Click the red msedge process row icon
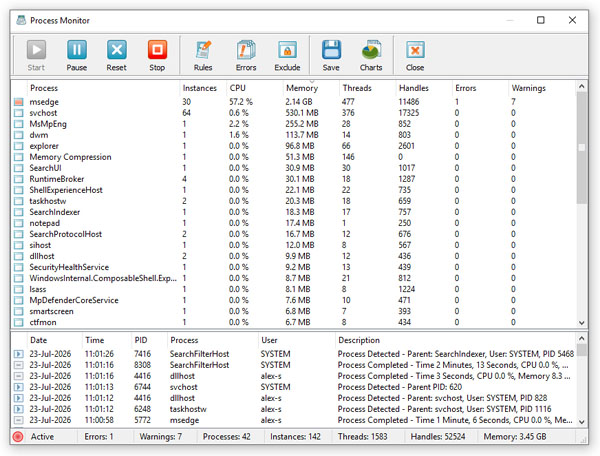Viewport: 600px width, 456px height. (x=18, y=102)
